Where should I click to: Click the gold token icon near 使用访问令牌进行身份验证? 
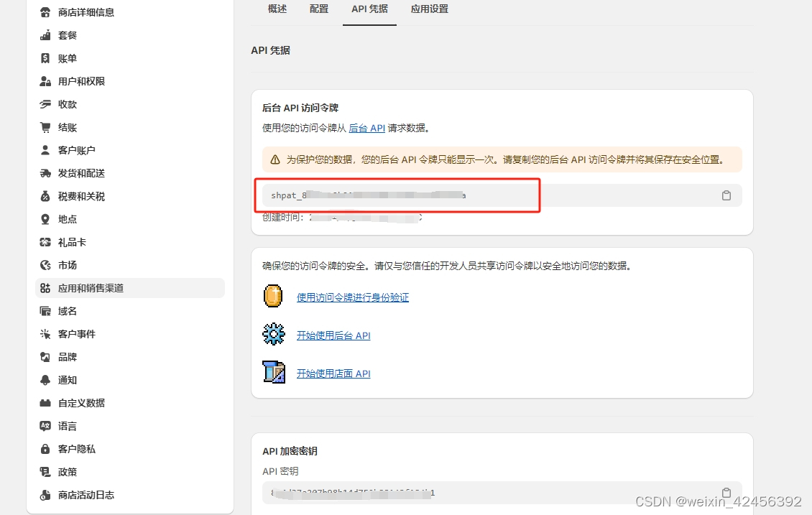tap(273, 295)
